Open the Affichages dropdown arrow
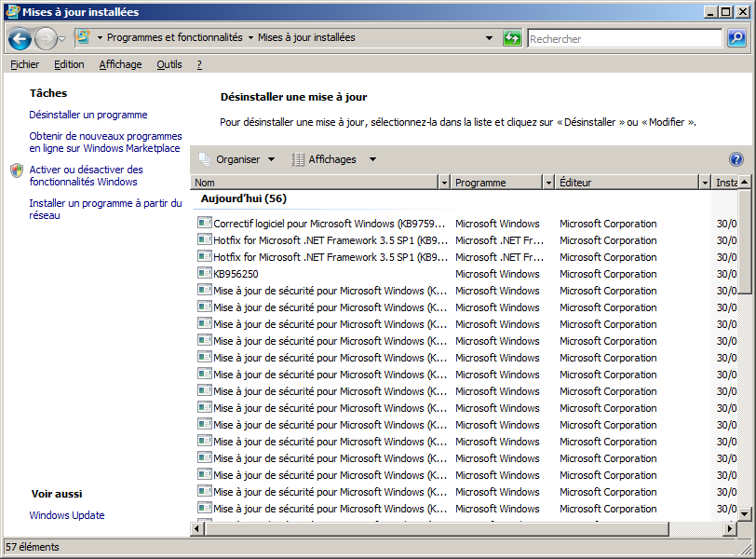 [x=372, y=159]
